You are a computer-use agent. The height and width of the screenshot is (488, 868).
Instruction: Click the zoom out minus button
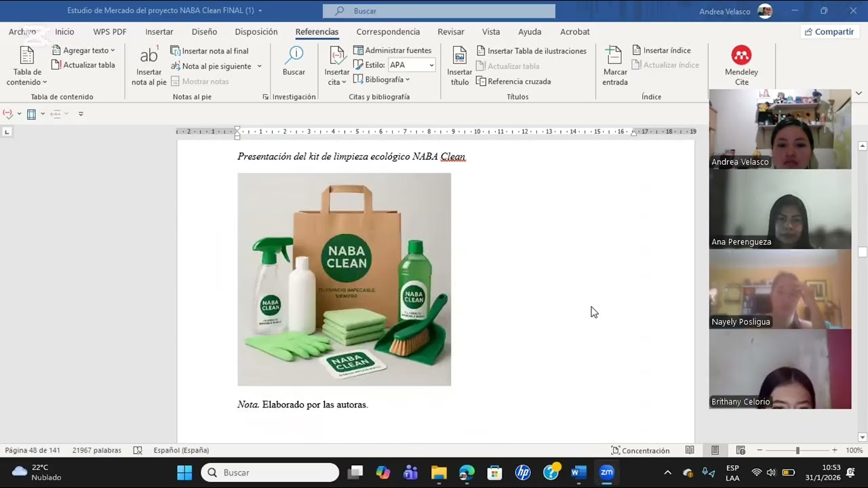[x=759, y=450]
